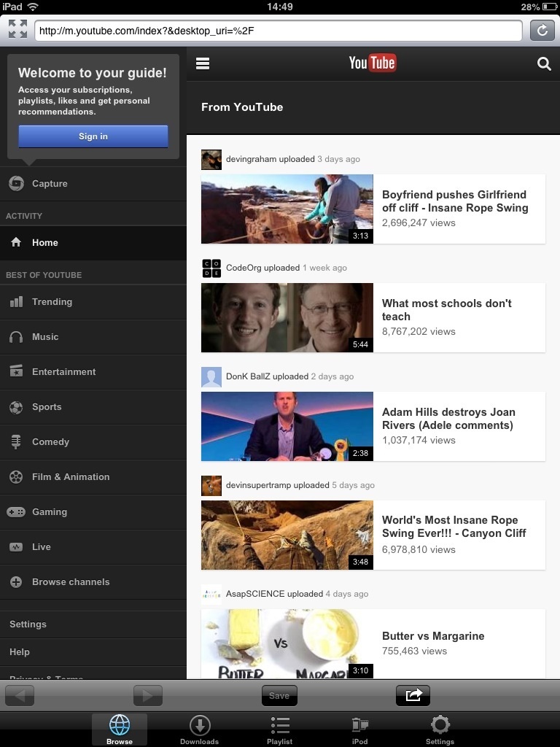The width and height of the screenshot is (560, 747).
Task: Play the 2:38 Adam Hills thumbnail
Action: click(287, 426)
